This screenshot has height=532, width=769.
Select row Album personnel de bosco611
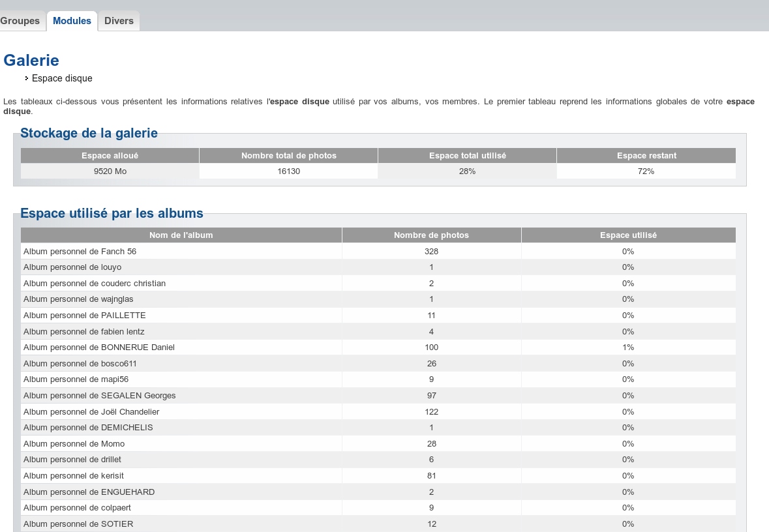coord(378,363)
